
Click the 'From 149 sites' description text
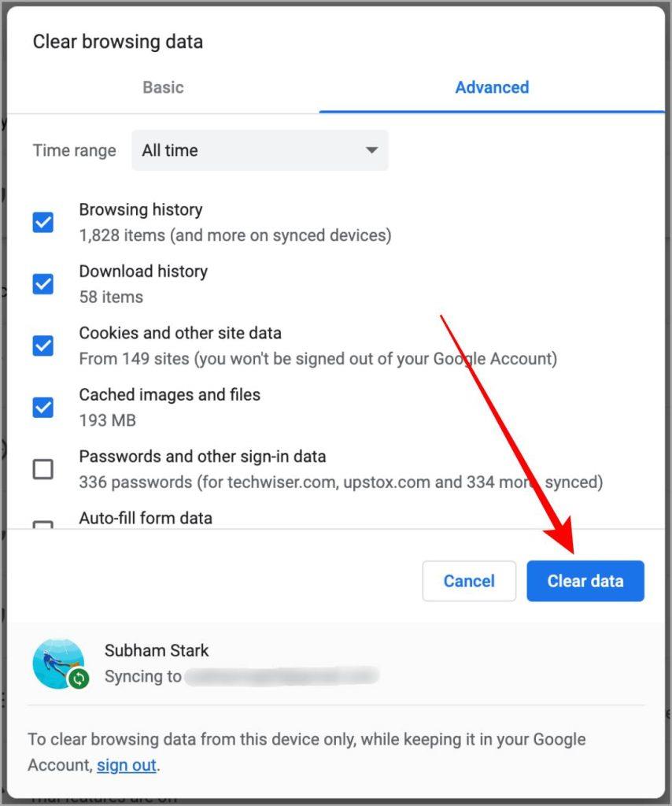click(x=318, y=358)
